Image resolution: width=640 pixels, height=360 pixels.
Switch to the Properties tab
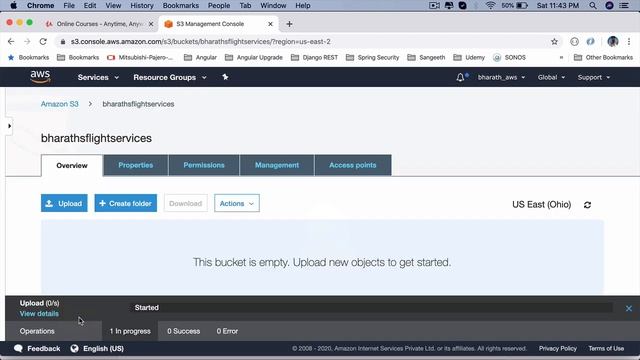tap(136, 165)
